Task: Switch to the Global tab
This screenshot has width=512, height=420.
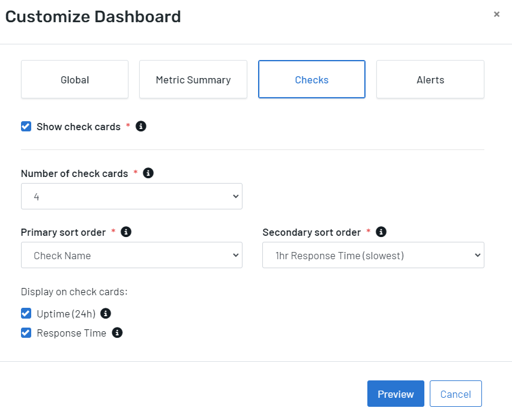Action: pyautogui.click(x=74, y=79)
